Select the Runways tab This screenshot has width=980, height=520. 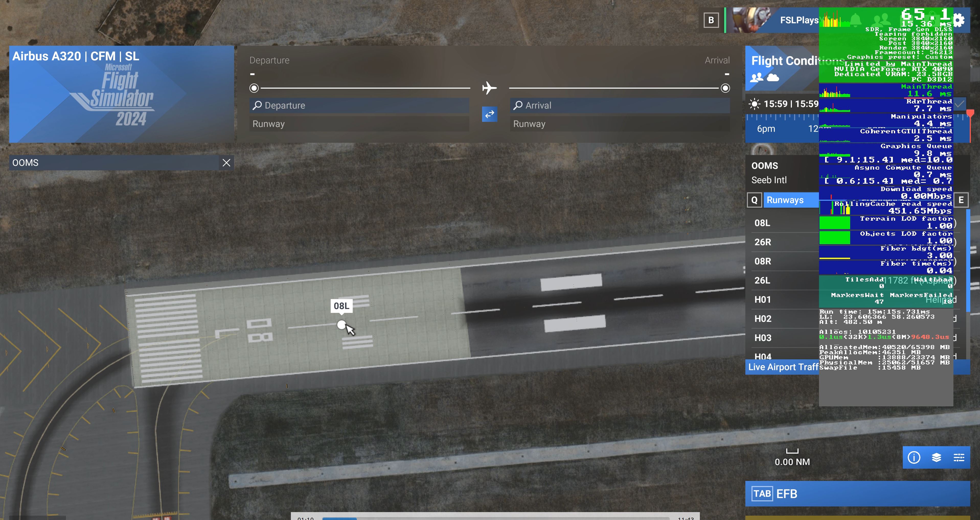(x=785, y=200)
